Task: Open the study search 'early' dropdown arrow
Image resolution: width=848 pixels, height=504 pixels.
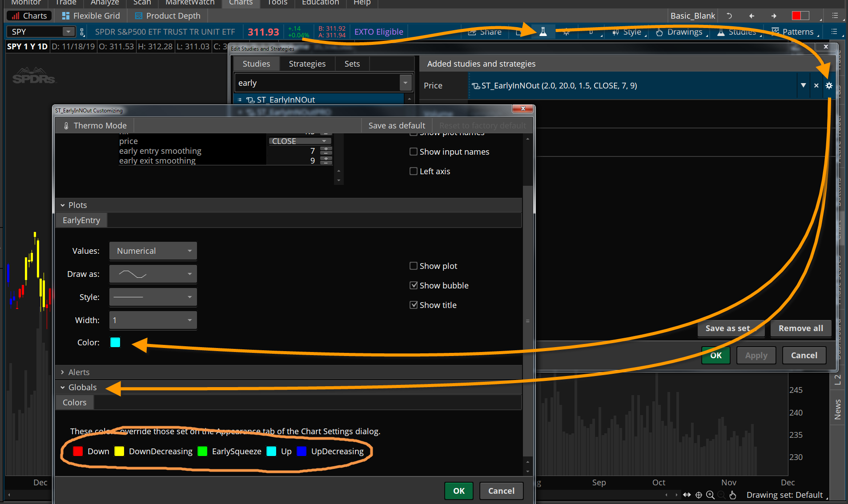Action: [405, 83]
